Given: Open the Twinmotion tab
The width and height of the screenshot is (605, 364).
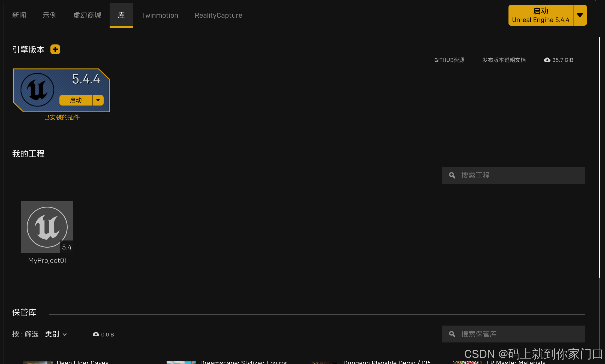Looking at the screenshot, I should coord(159,15).
